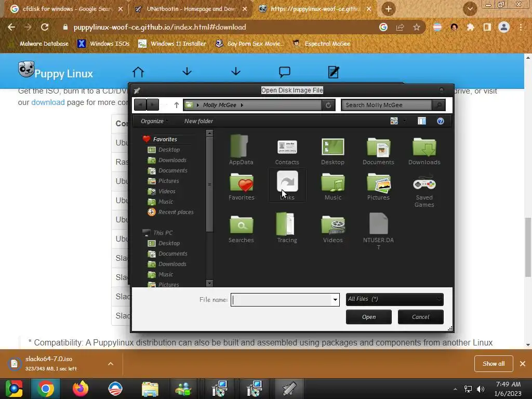This screenshot has height=399, width=532.
Task: Click the dialog Forward navigation arrow
Action: coord(153,105)
